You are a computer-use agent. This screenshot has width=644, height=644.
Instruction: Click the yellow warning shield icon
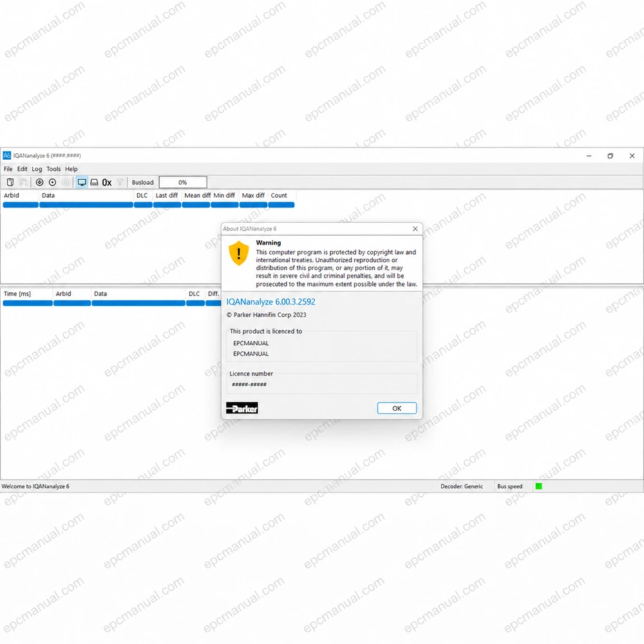[239, 253]
